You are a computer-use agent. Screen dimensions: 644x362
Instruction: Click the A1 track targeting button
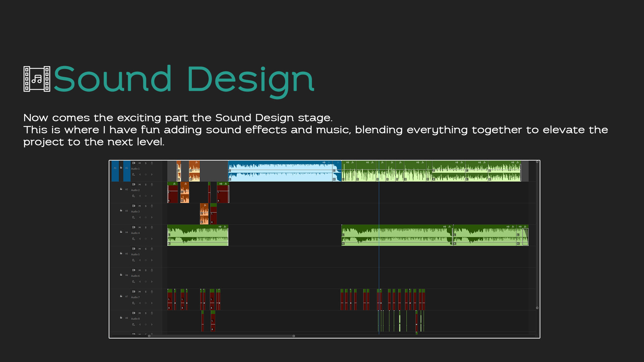point(126,168)
